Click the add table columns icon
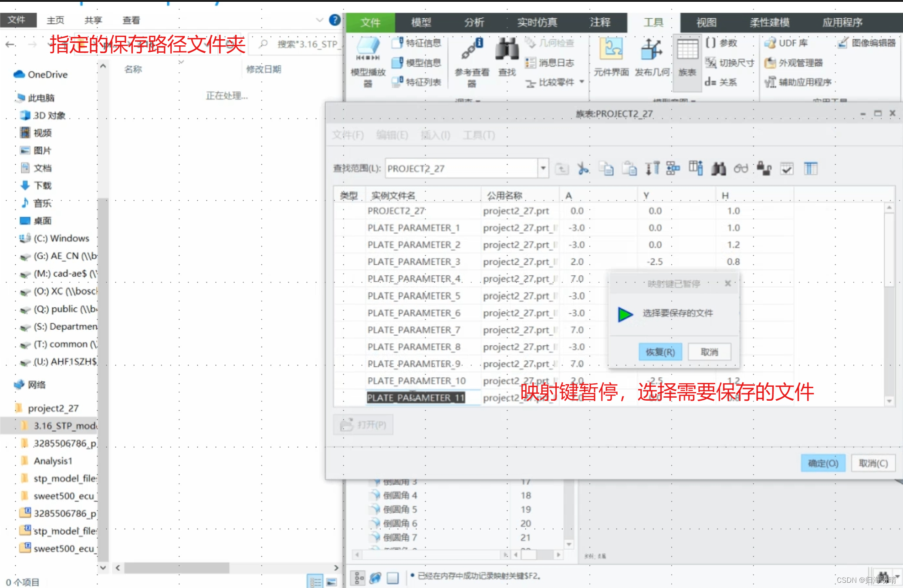 coord(696,169)
